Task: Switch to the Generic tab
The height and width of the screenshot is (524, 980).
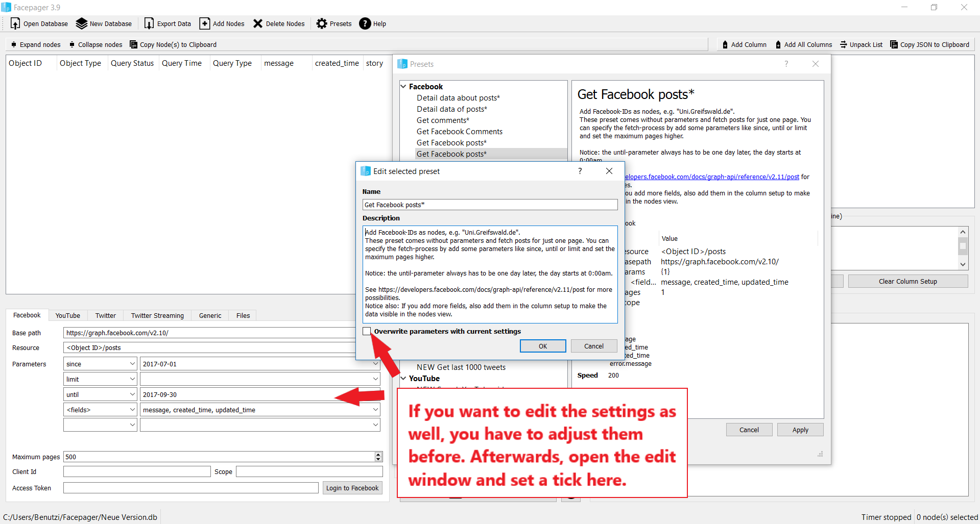Action: (210, 316)
